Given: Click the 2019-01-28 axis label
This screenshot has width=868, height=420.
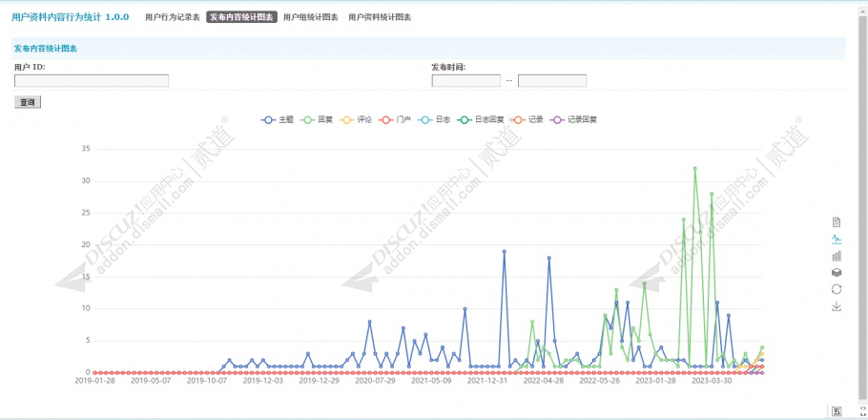Looking at the screenshot, I should (93, 381).
